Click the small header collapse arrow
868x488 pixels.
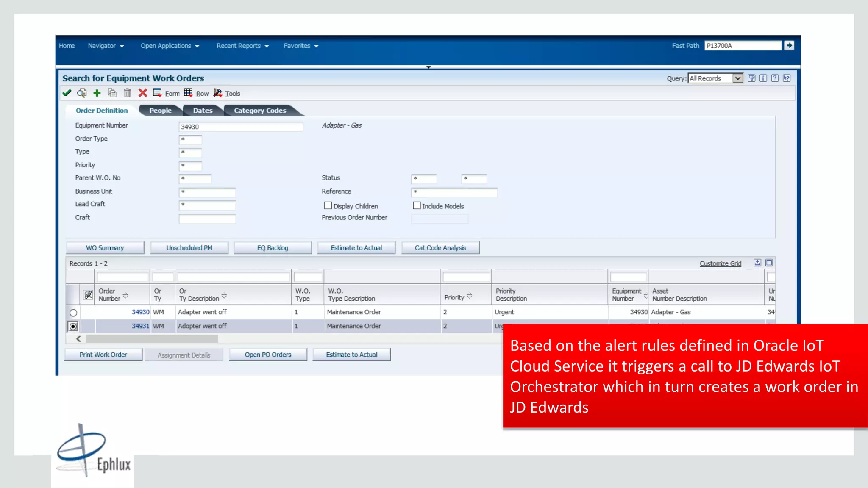click(x=428, y=67)
